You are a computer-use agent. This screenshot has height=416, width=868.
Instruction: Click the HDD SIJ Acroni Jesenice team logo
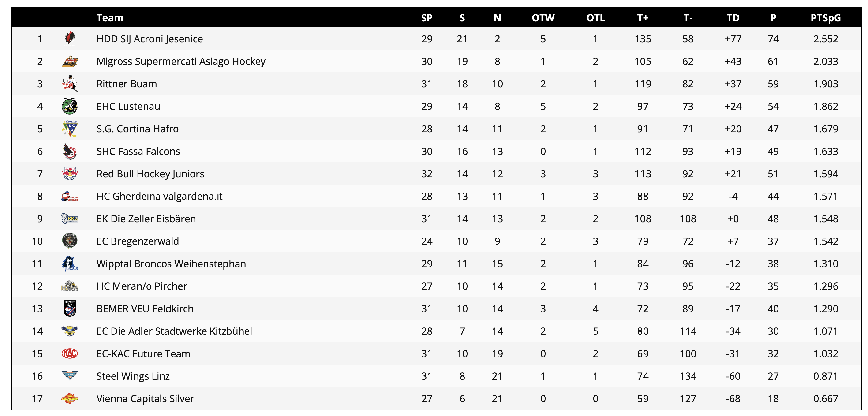point(70,38)
